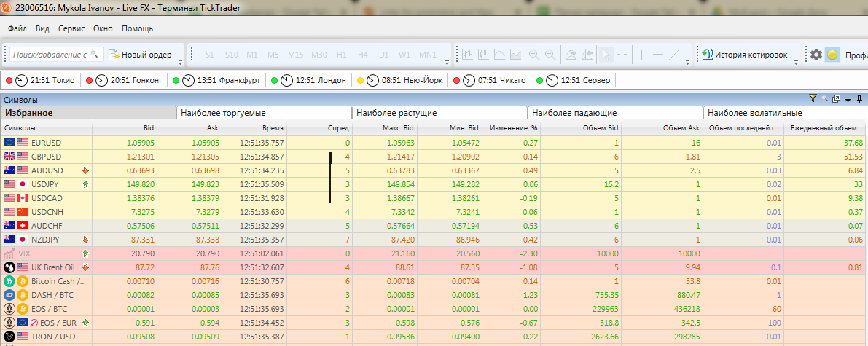Select the crosshair cursor tool
Image resolution: width=868 pixels, height=346 pixels.
(622, 55)
